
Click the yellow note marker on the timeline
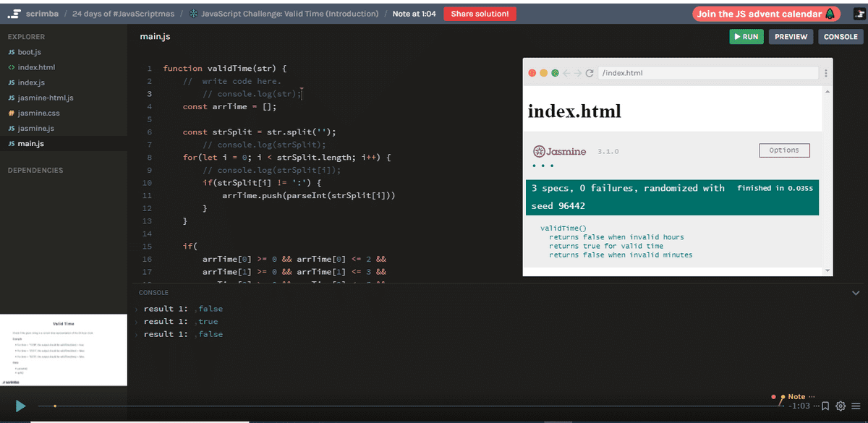[55, 406]
